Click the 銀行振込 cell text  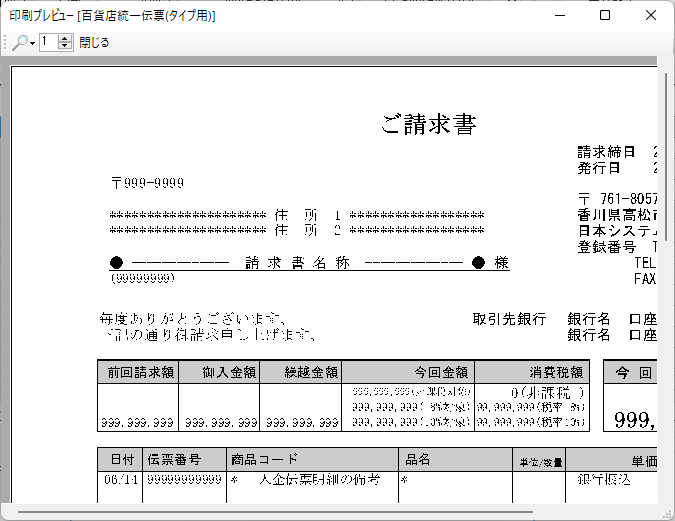pos(604,479)
